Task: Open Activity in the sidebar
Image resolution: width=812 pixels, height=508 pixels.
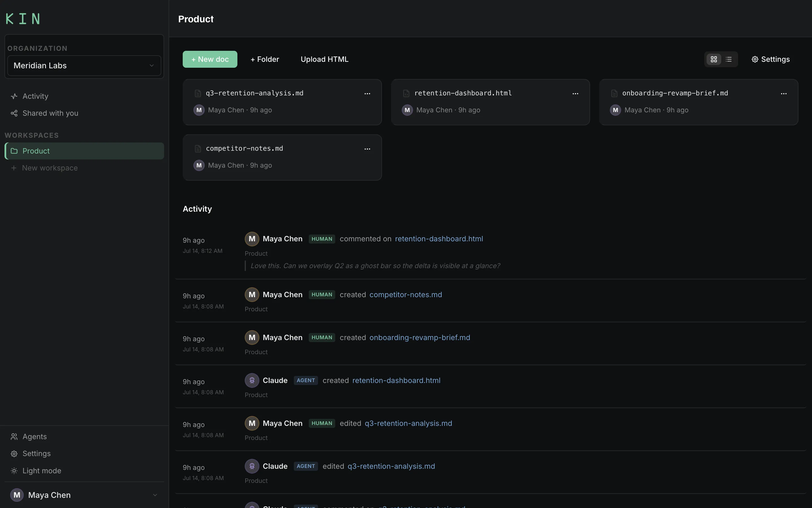Action: click(84, 96)
